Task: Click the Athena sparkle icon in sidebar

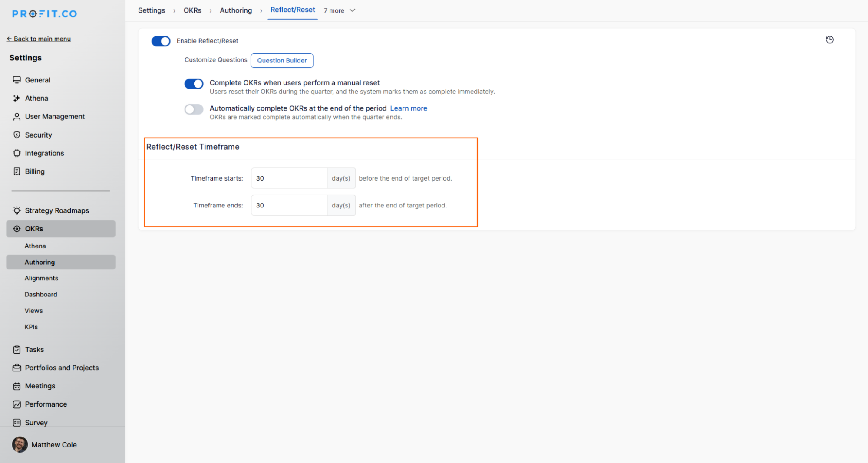Action: (17, 99)
